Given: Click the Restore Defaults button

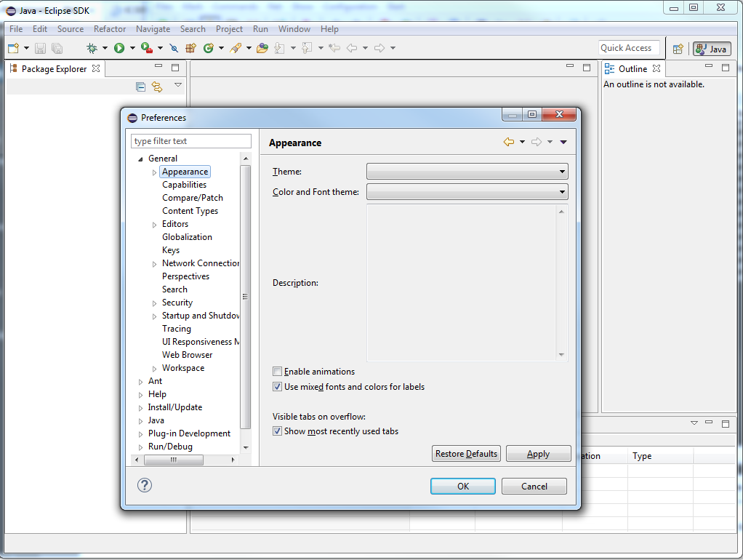Looking at the screenshot, I should pyautogui.click(x=466, y=454).
